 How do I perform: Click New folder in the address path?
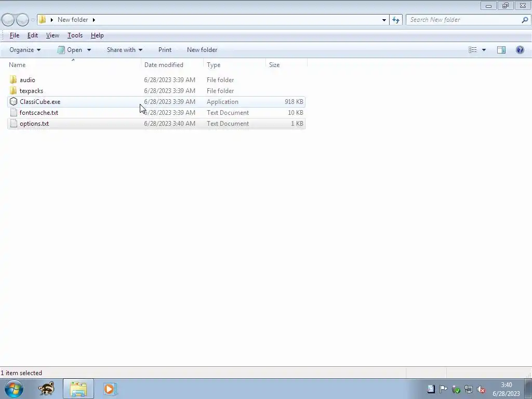(x=73, y=20)
